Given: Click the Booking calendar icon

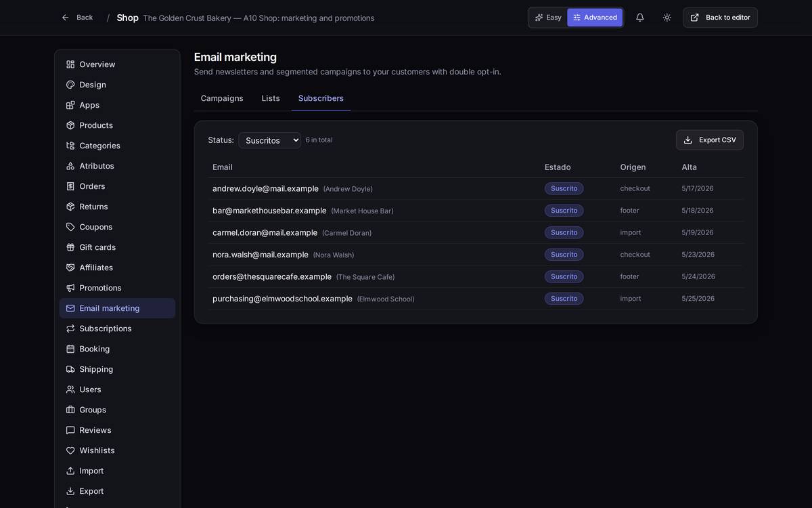Looking at the screenshot, I should coord(70,349).
